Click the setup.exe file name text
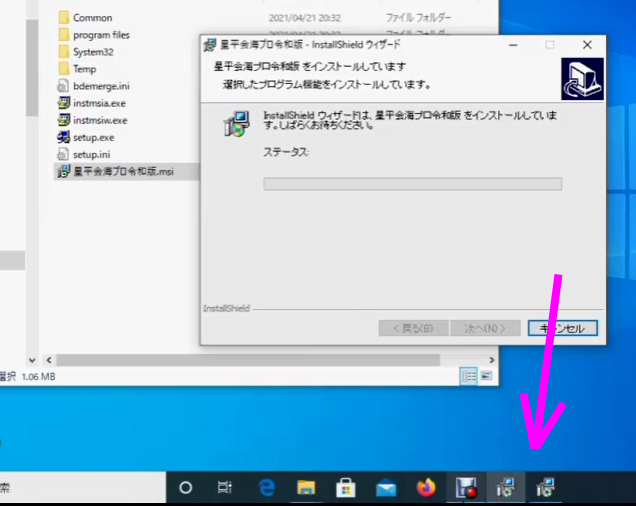The image size is (636, 506). [x=94, y=138]
